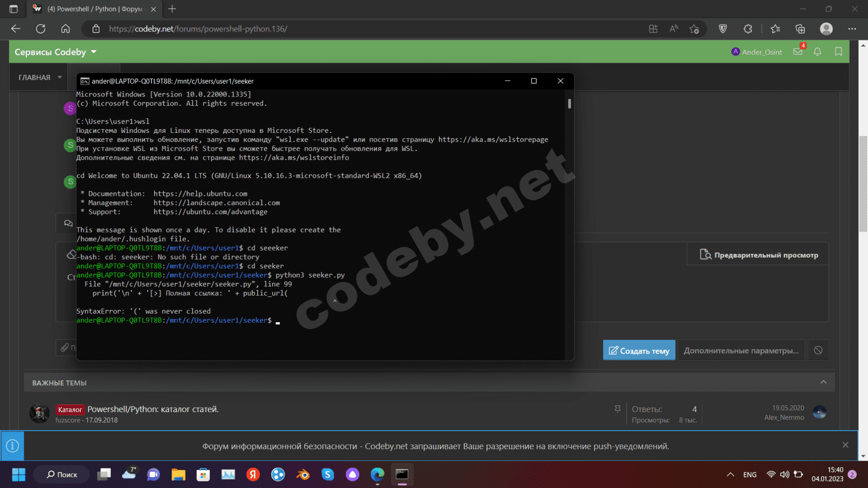Click the Создать тему button
Image resolution: width=868 pixels, height=488 pixels.
[639, 350]
